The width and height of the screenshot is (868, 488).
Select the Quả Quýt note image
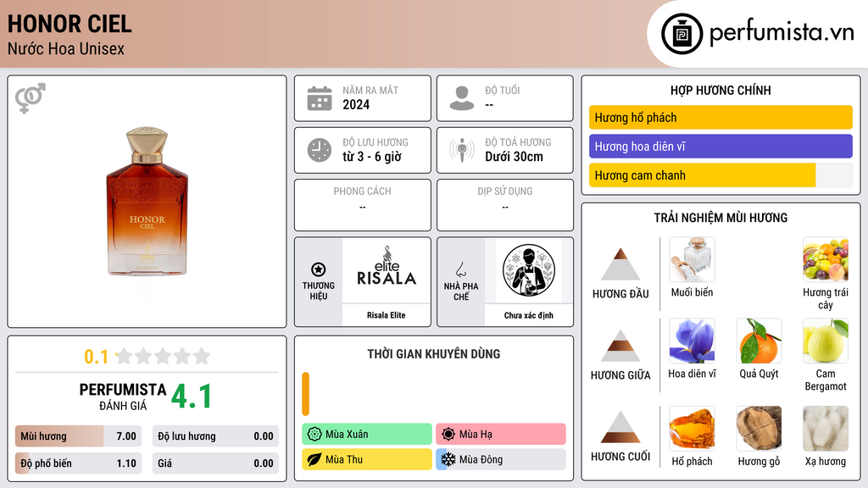point(759,341)
